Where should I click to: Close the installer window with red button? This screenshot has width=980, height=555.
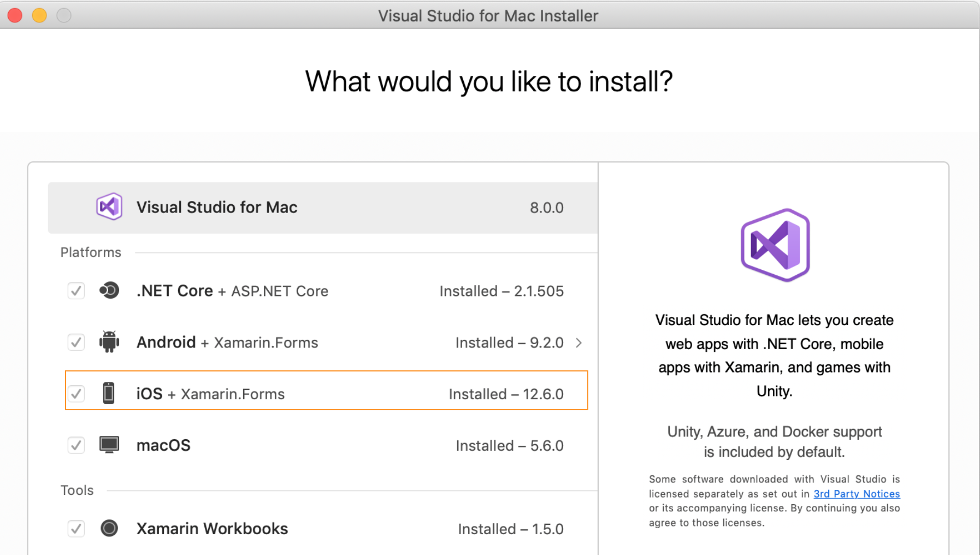tap(15, 15)
